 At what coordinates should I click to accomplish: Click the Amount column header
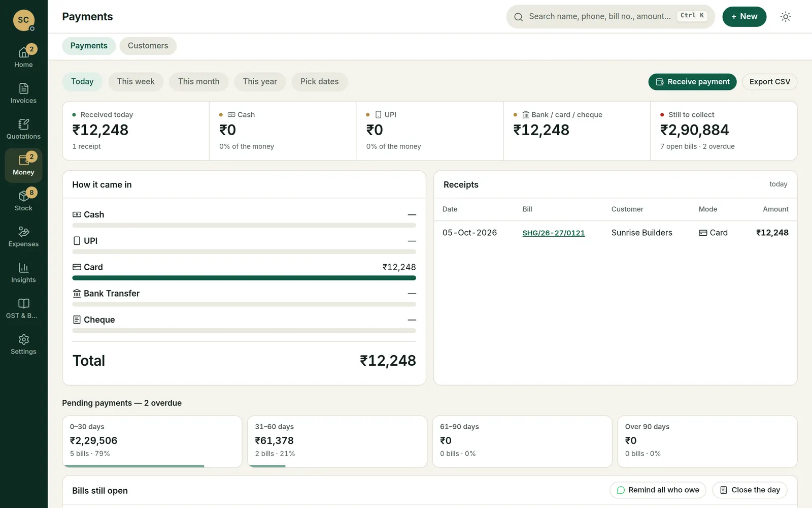pyautogui.click(x=775, y=209)
